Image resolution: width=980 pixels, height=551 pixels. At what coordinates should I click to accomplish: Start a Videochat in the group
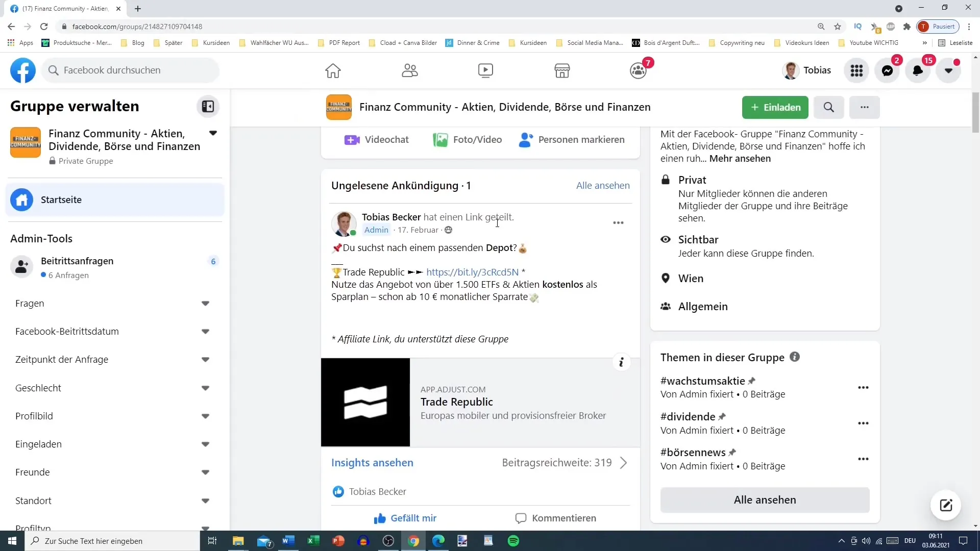[x=377, y=140]
